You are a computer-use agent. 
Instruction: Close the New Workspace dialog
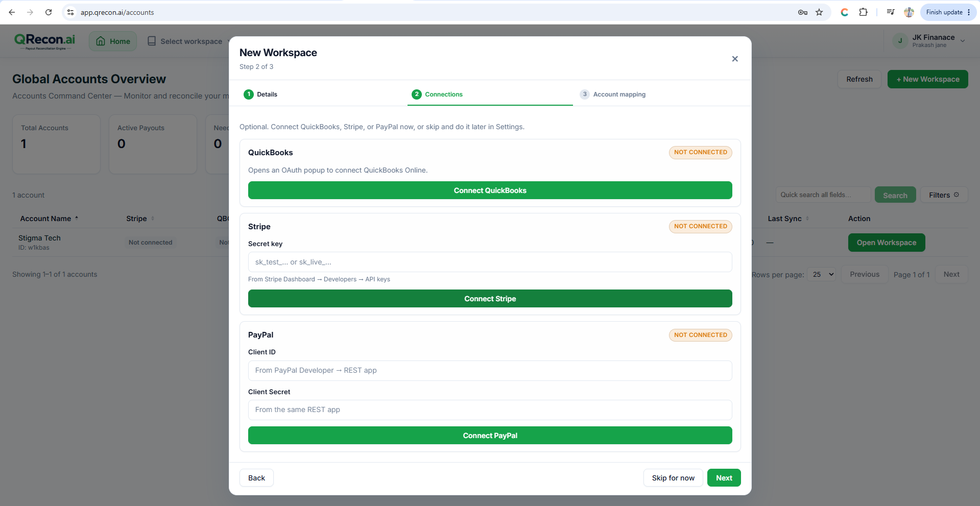click(735, 59)
